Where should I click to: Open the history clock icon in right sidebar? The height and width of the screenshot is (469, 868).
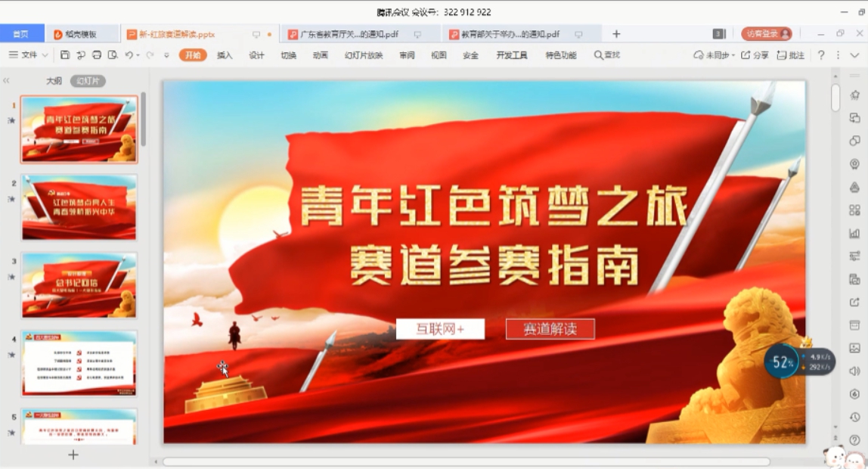854,417
